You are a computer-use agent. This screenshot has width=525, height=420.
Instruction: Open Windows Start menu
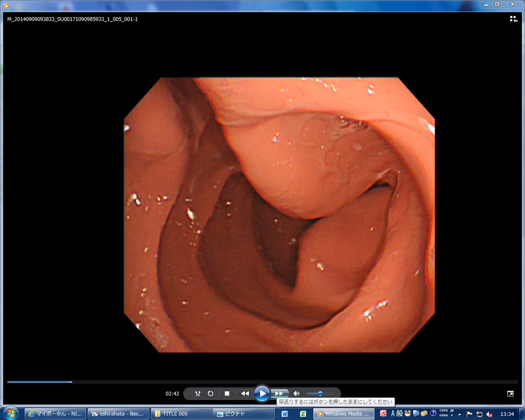(10, 413)
